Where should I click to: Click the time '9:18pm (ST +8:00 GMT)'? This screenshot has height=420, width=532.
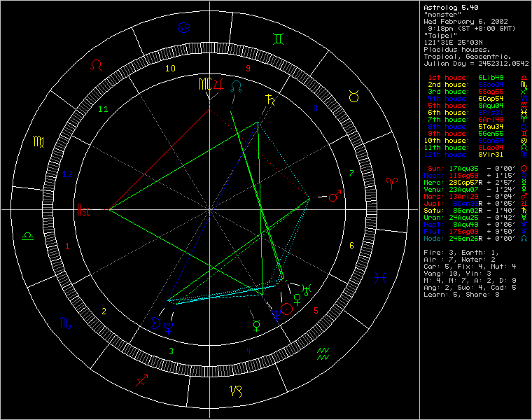point(472,29)
